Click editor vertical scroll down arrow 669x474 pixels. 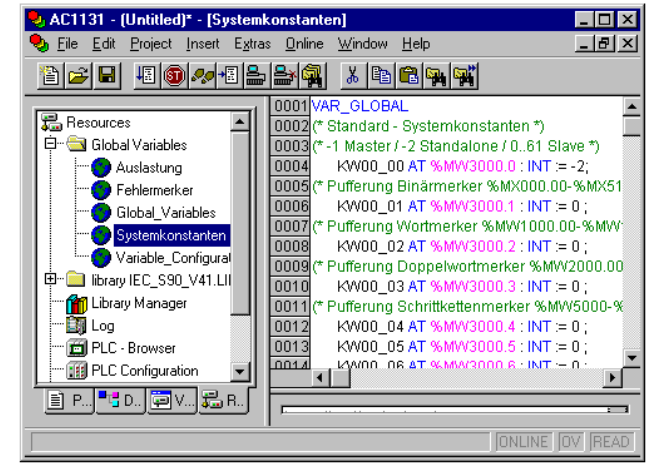632,358
